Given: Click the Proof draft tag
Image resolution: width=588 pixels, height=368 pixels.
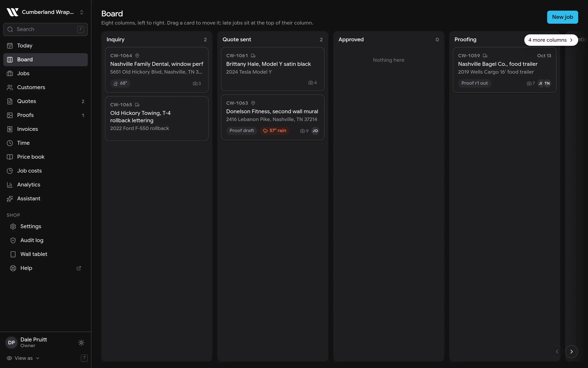Looking at the screenshot, I should [242, 131].
